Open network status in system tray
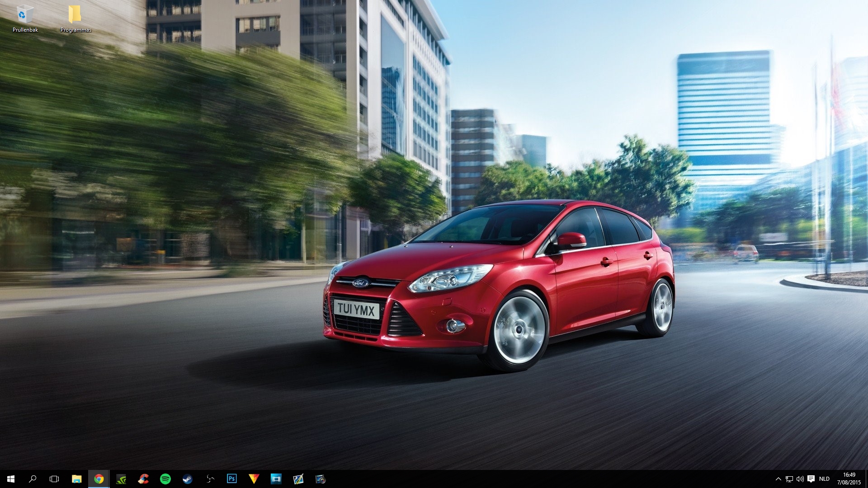This screenshot has height=488, width=868. (x=789, y=479)
